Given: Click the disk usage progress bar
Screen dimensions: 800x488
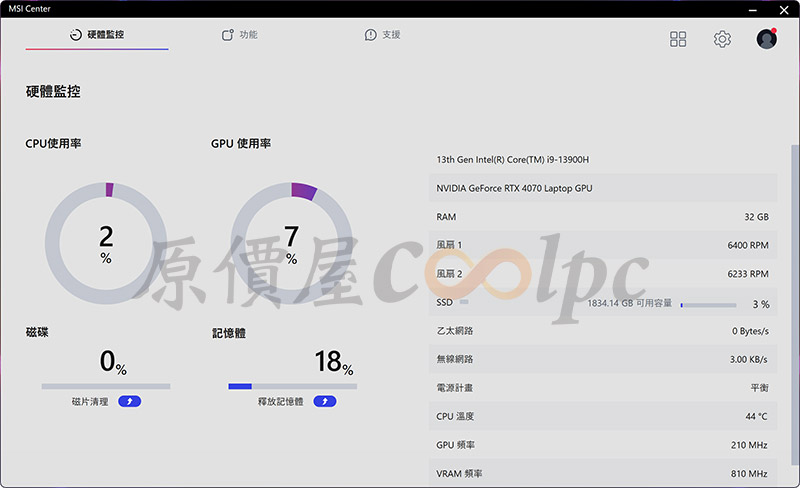Looking at the screenshot, I should pyautogui.click(x=106, y=386).
